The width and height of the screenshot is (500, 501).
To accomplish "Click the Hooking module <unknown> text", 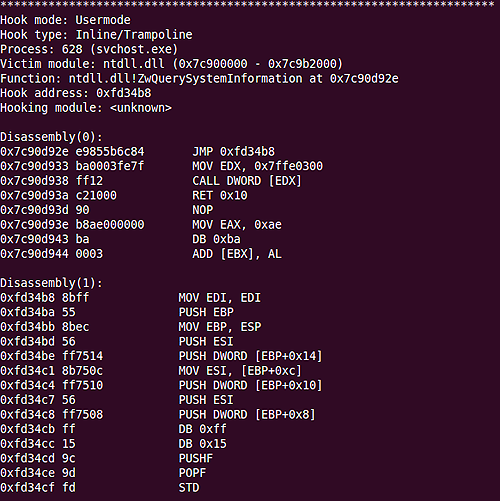I will tap(86, 108).
